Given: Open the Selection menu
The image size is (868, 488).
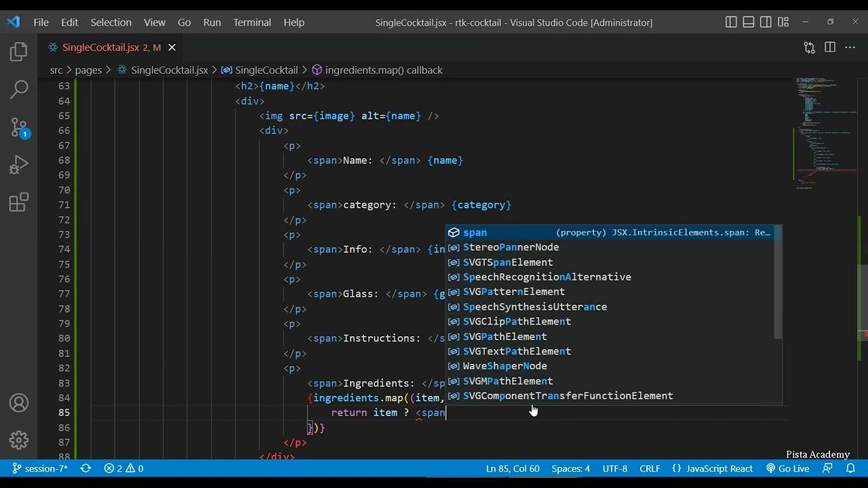Looking at the screenshot, I should [111, 22].
